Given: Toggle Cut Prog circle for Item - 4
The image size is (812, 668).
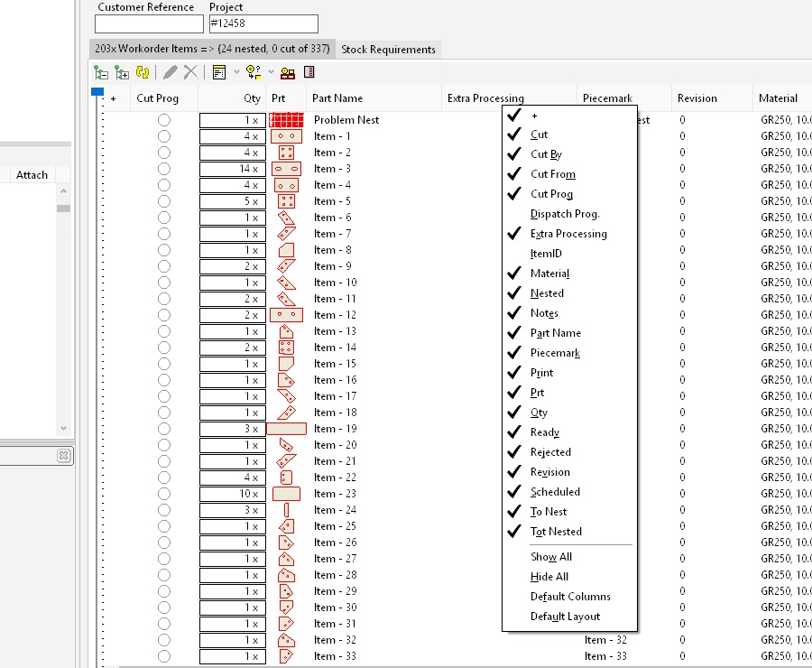Looking at the screenshot, I should pyautogui.click(x=164, y=185).
